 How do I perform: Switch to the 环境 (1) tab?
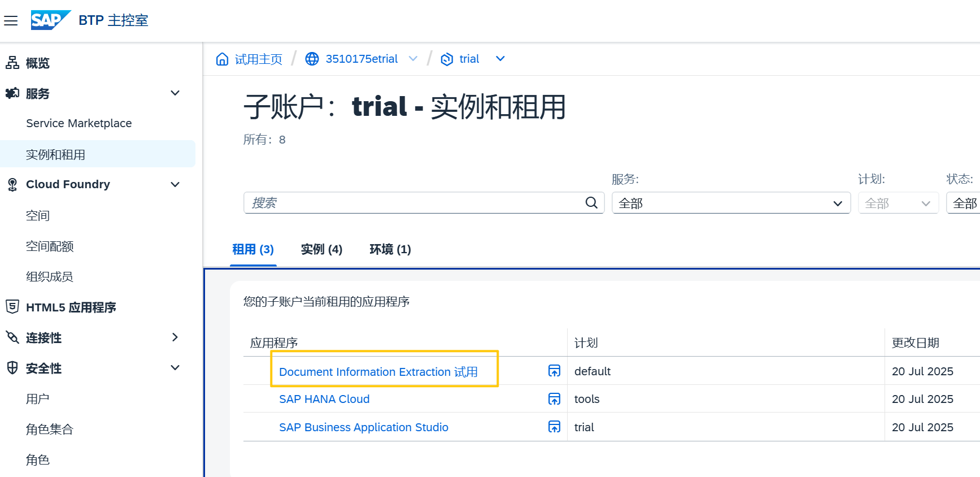click(390, 249)
